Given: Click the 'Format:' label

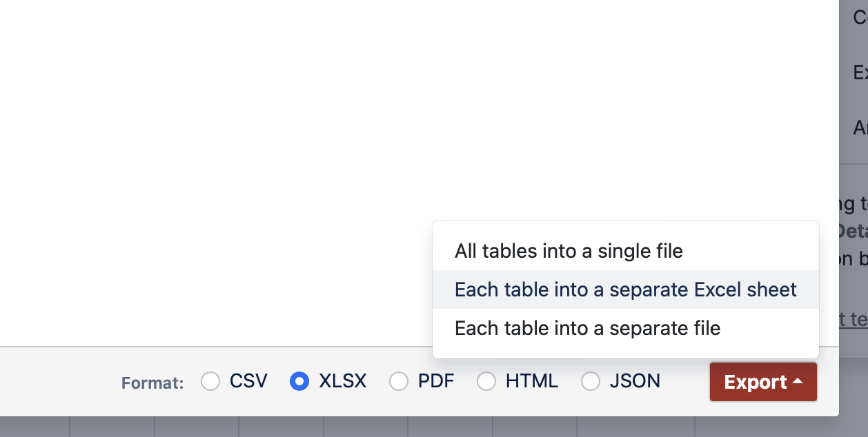Looking at the screenshot, I should (x=152, y=383).
